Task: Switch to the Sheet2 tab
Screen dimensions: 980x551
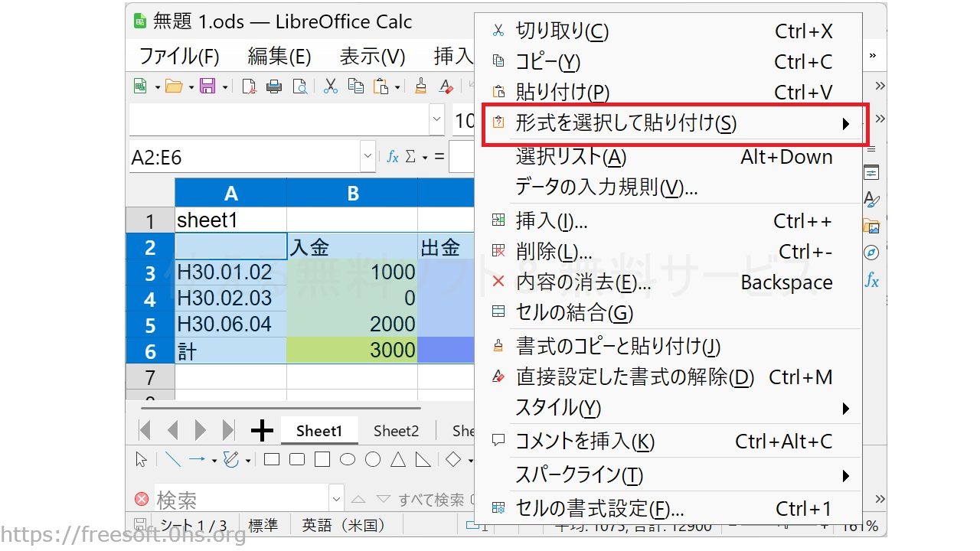Action: tap(396, 431)
